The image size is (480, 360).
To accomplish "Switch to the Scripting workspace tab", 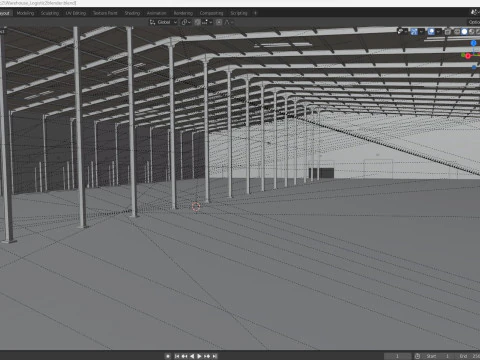I will coord(239,13).
